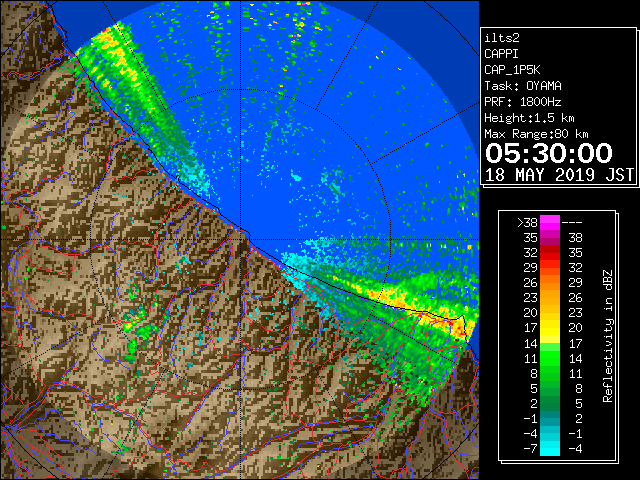The image size is (640, 480).
Task: Click the 'Reflectivity in dBZ' axis label
Action: (x=608, y=336)
